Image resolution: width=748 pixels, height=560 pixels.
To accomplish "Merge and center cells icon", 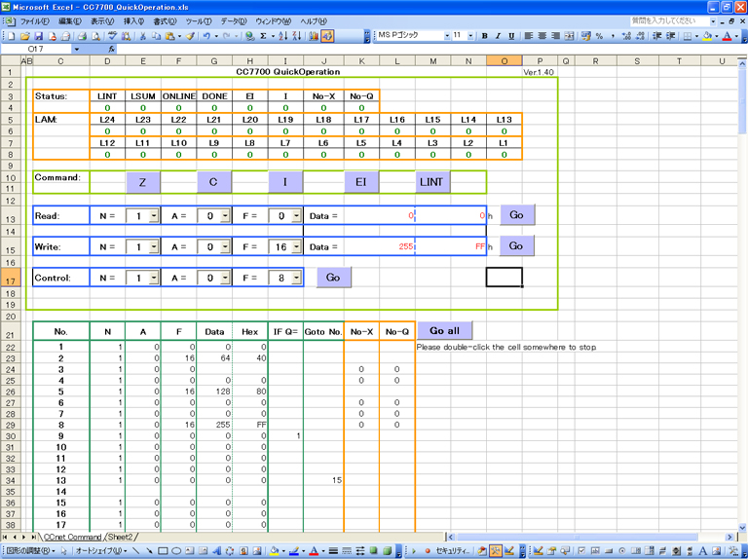I will coord(569,36).
